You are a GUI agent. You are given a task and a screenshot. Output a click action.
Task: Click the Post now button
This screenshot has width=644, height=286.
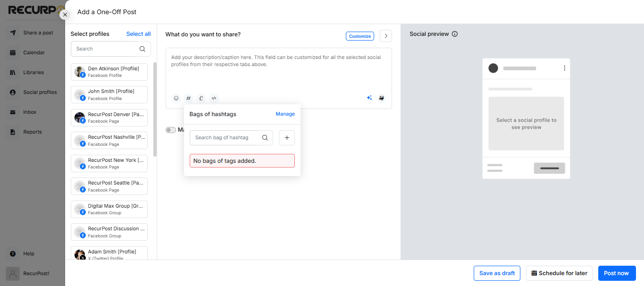(x=617, y=273)
